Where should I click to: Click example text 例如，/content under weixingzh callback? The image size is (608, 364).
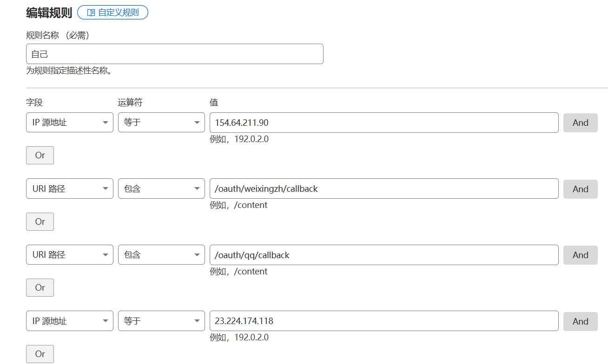point(238,205)
